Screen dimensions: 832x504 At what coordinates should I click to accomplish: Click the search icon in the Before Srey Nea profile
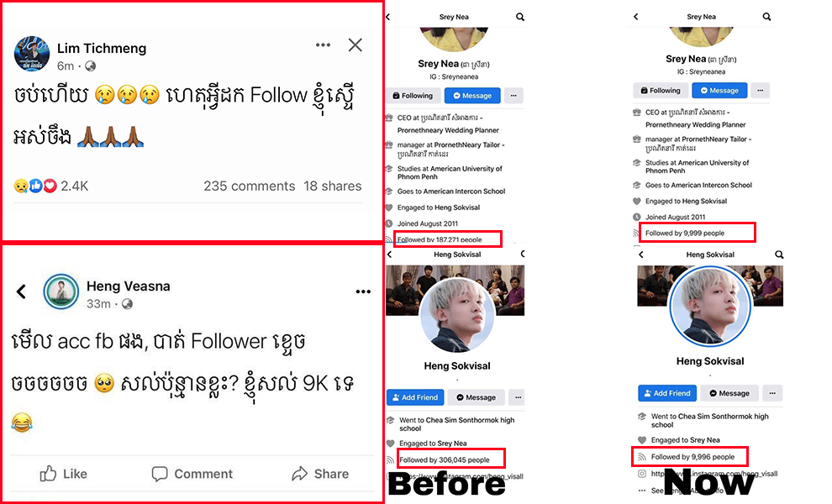pos(520,17)
